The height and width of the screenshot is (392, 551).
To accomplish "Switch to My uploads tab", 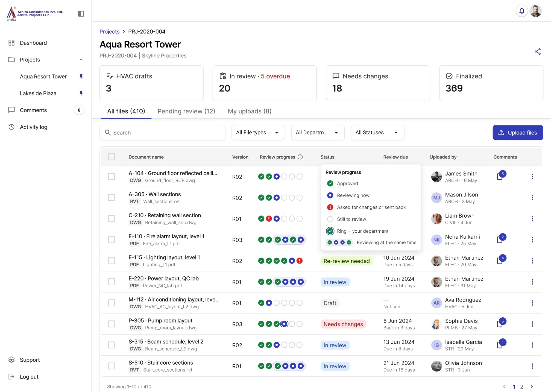I will click(x=250, y=111).
